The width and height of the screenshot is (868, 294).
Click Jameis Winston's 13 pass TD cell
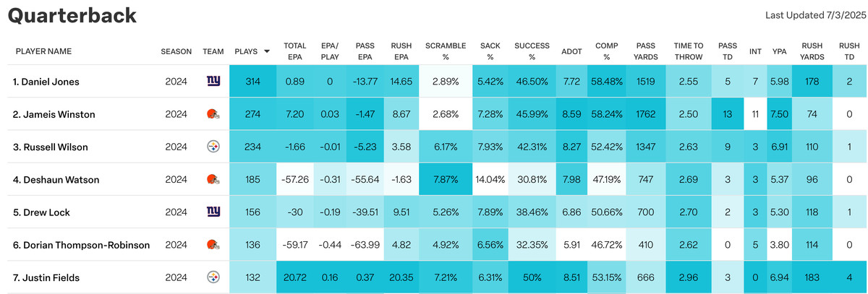tap(728, 114)
